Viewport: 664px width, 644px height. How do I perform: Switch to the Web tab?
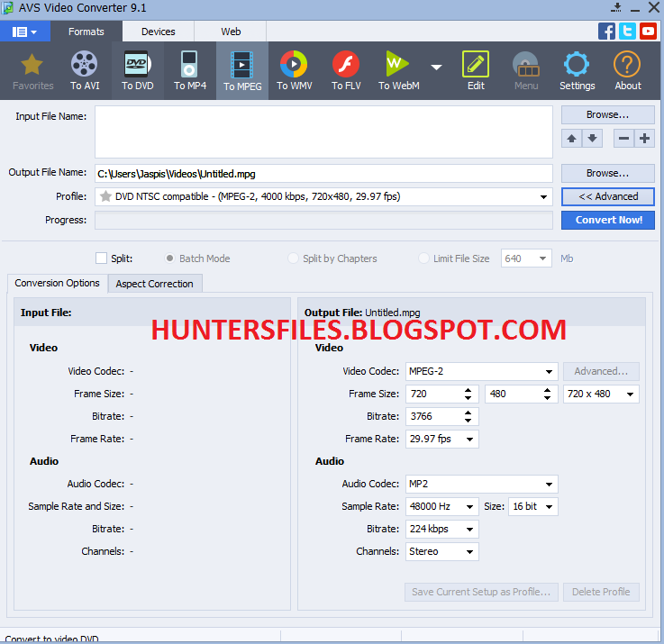231,32
